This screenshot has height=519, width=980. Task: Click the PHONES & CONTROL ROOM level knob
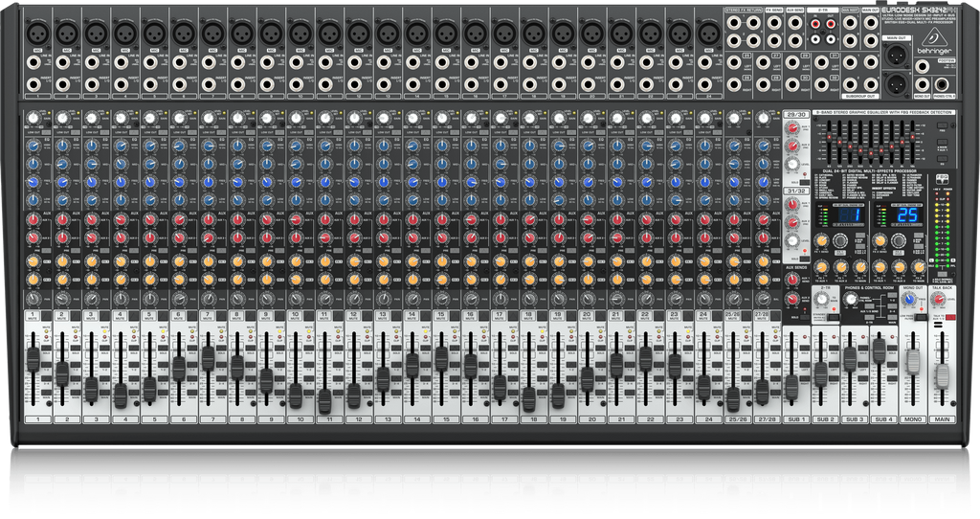(851, 300)
